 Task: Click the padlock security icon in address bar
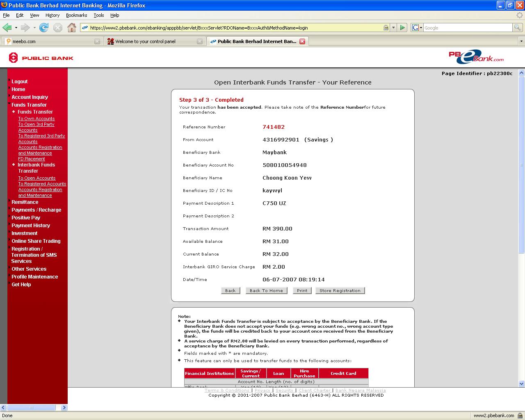coord(386,27)
